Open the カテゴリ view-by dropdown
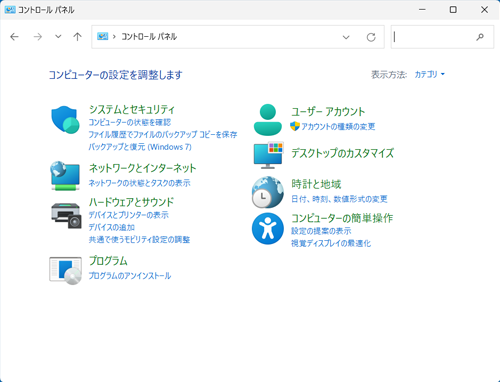This screenshot has width=500, height=382. point(429,74)
